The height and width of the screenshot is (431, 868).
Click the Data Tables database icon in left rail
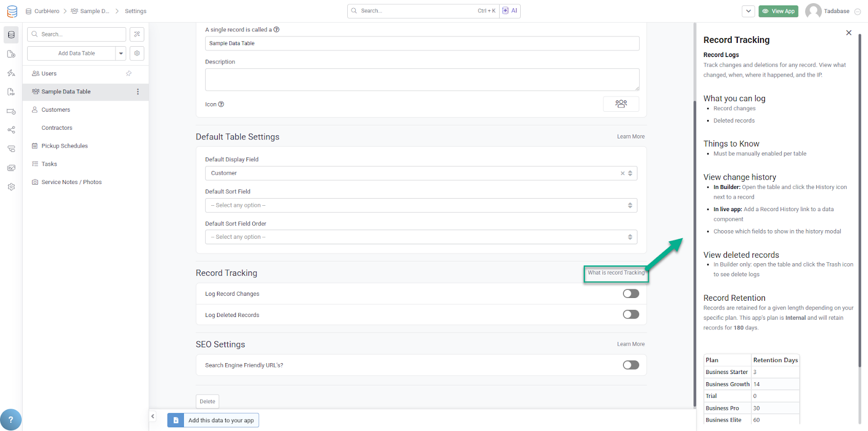(11, 35)
